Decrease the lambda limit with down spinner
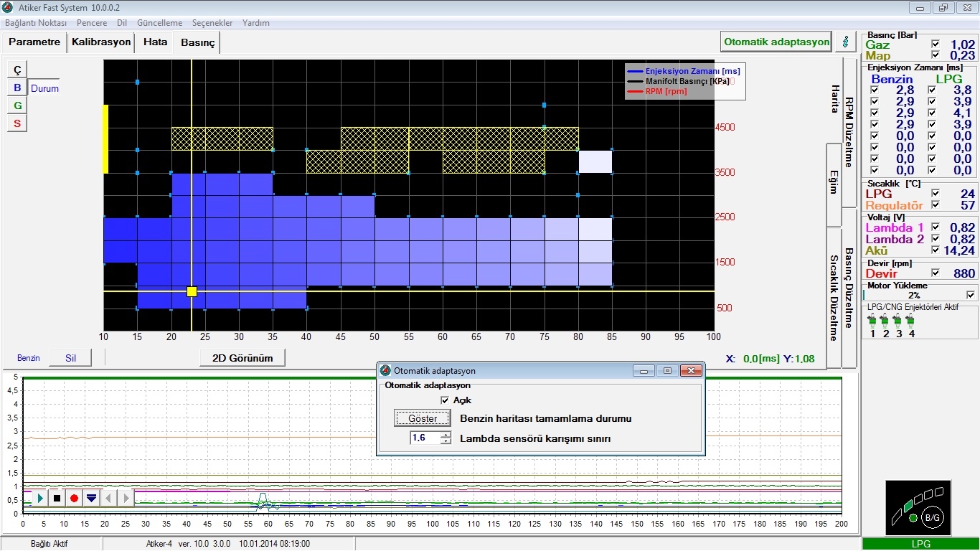 446,441
